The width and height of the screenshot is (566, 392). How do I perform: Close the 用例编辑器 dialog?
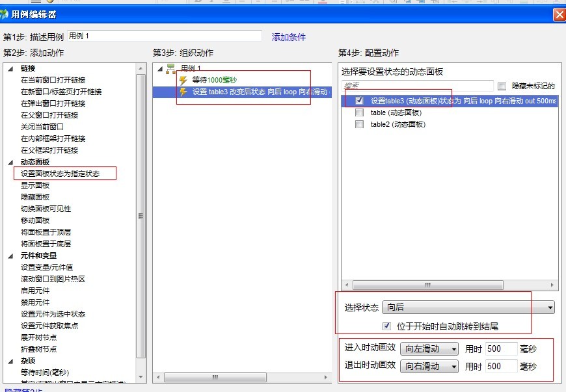[x=559, y=15]
